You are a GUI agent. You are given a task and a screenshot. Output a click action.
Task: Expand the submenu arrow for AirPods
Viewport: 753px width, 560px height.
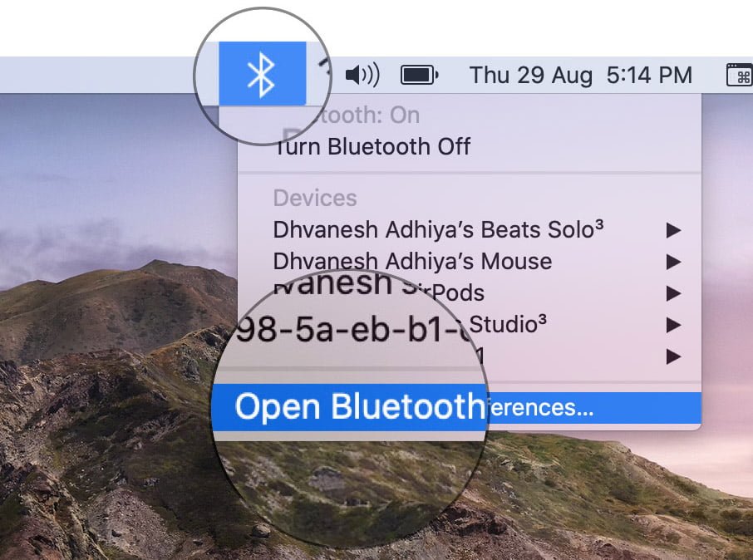674,292
